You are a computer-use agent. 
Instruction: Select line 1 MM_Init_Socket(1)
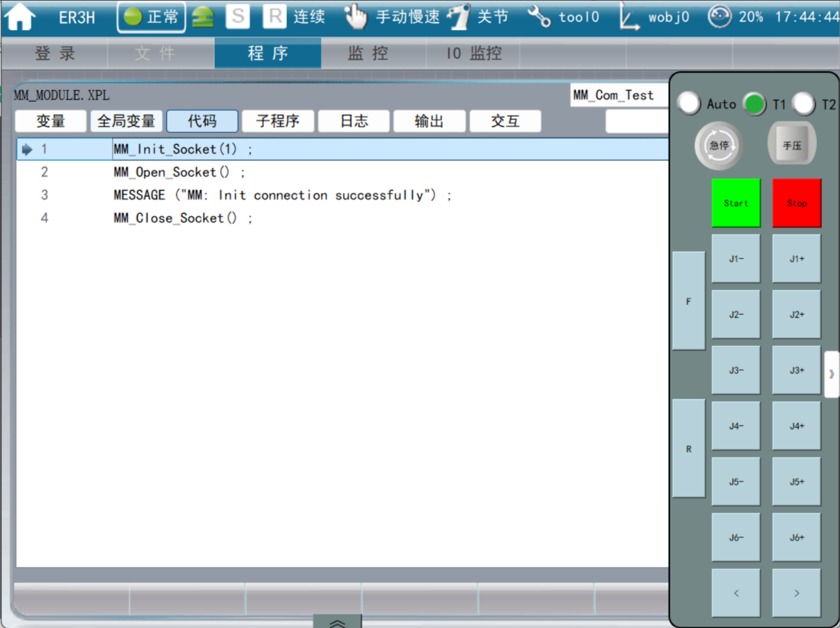point(343,149)
